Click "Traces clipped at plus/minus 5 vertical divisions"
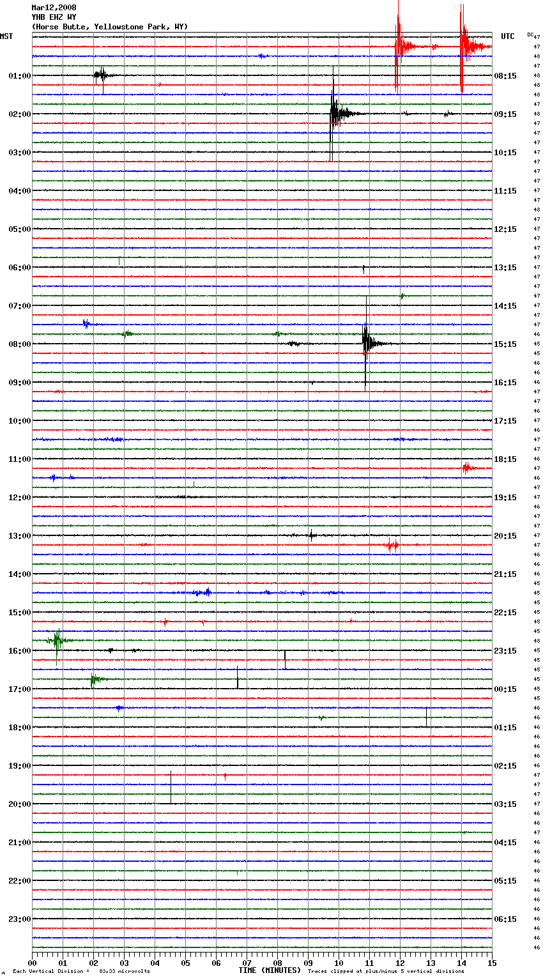This screenshot has height=980, width=543. tap(386, 972)
